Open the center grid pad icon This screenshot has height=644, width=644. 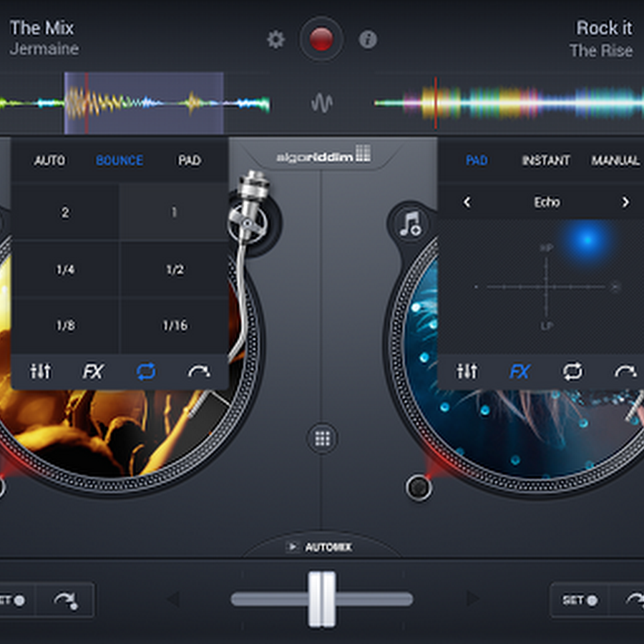[322, 439]
